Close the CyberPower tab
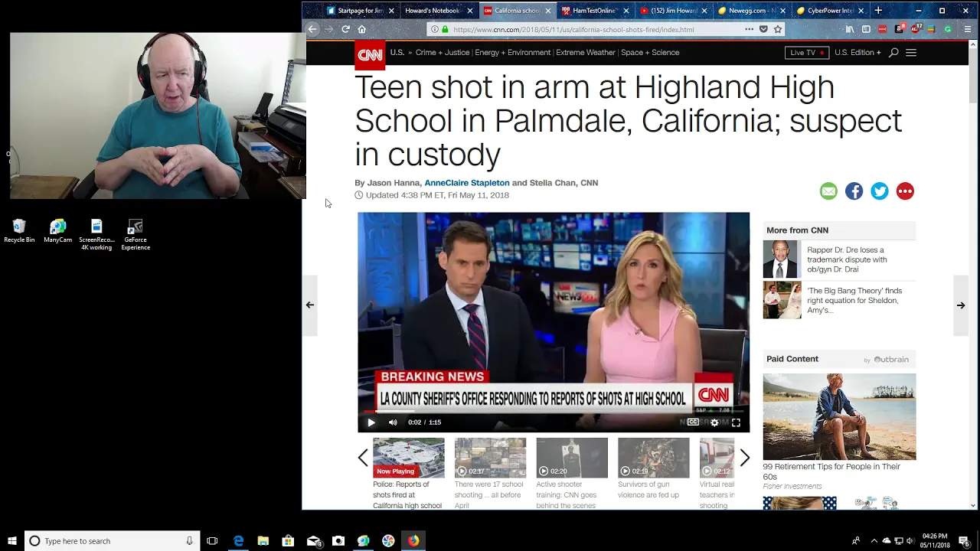 coord(861,11)
